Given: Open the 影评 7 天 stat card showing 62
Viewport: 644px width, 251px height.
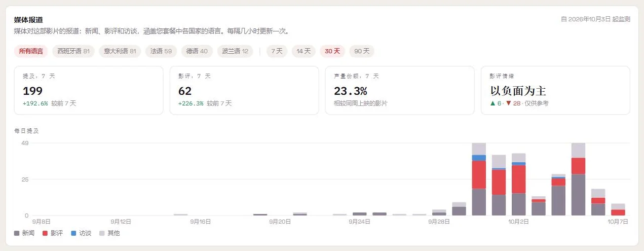Looking at the screenshot, I should pyautogui.click(x=244, y=90).
